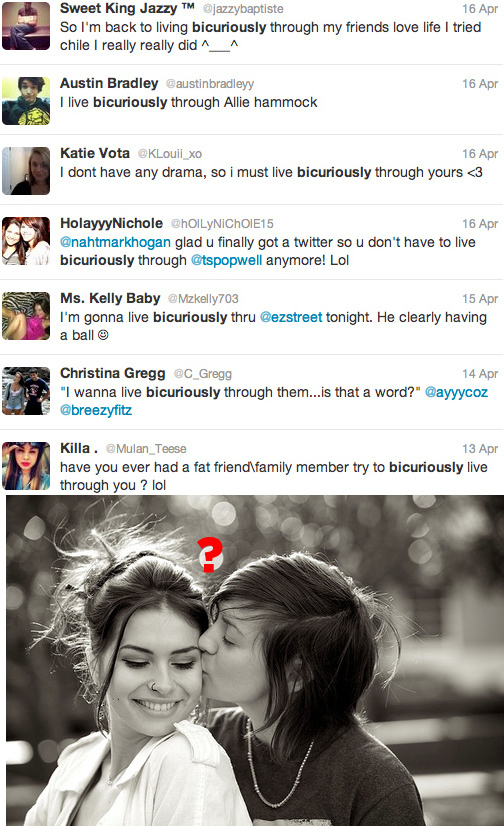Open Katie Vota's avatar thumbnail
504x826 pixels.
(26, 171)
